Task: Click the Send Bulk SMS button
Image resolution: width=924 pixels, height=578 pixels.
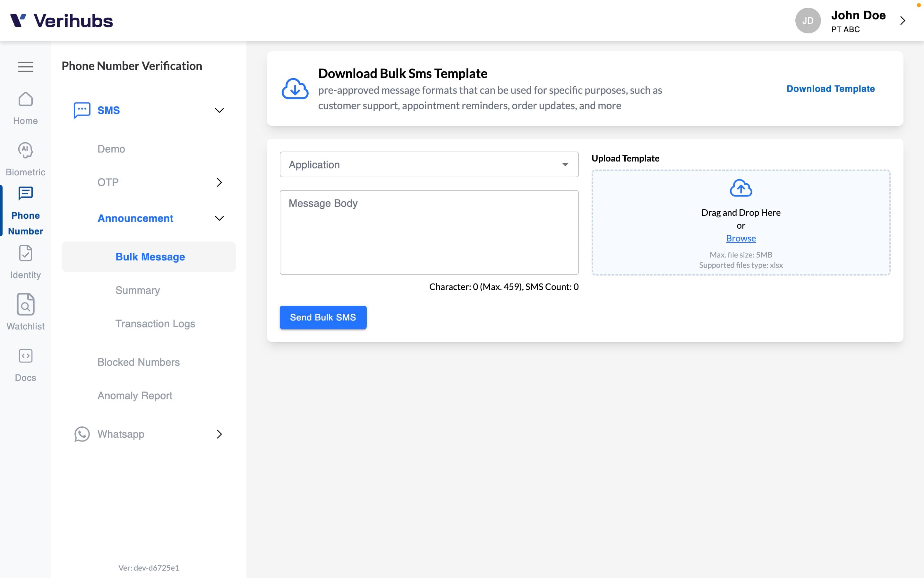Action: 323,317
